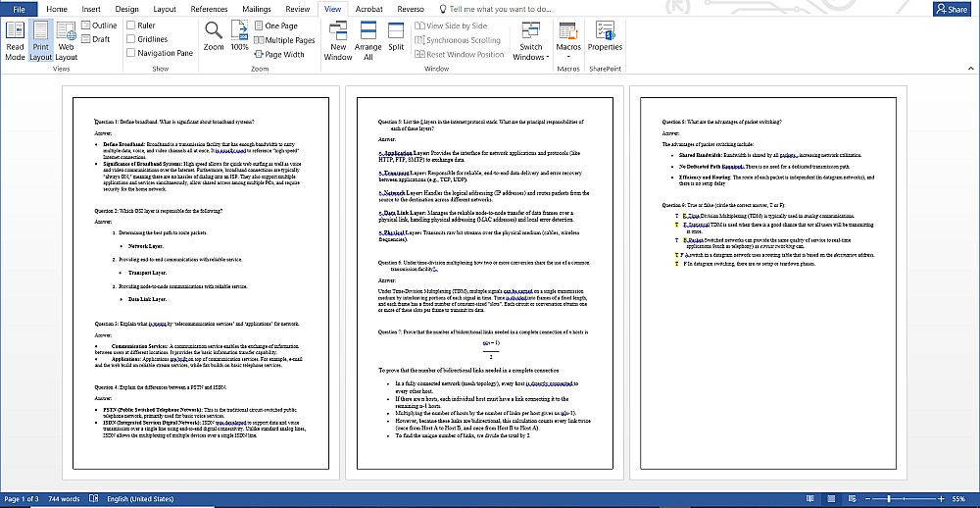Open a New Window of document
This screenshot has height=508, width=980.
tap(338, 40)
